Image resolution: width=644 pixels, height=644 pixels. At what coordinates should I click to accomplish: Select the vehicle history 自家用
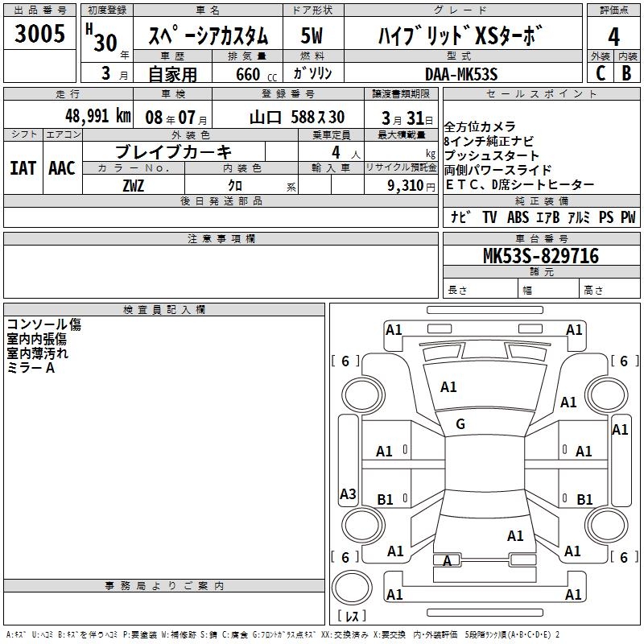pos(172,74)
